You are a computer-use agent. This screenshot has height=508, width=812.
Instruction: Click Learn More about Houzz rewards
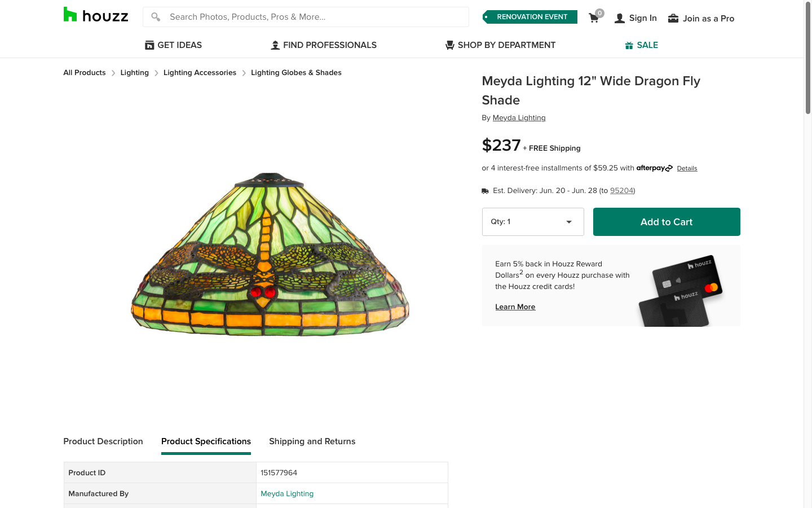pos(515,307)
